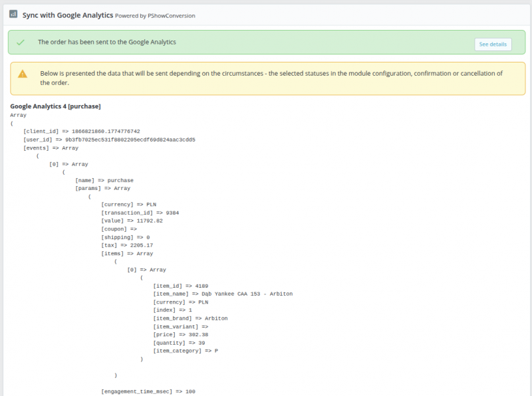Click the order sent success message text
This screenshot has width=532, height=396.
(106, 42)
